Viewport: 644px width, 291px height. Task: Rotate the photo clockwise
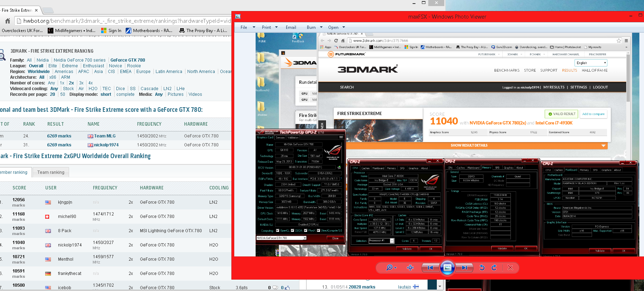[x=494, y=267]
